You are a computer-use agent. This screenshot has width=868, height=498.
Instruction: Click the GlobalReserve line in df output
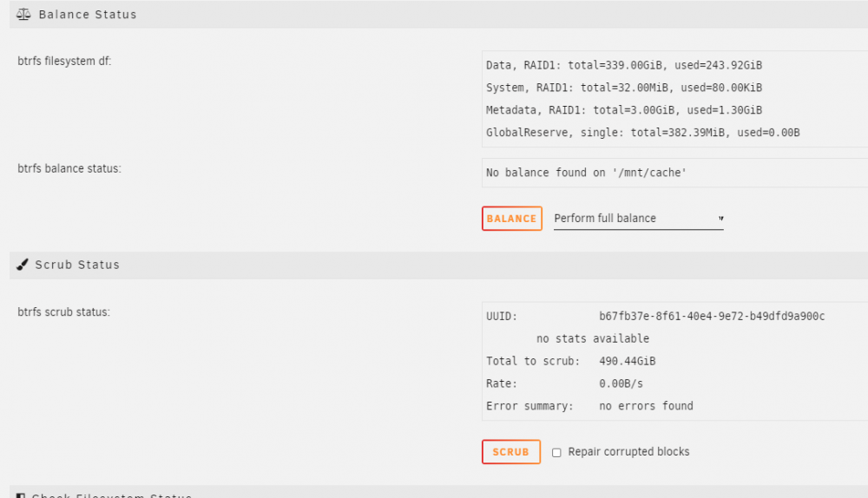(x=642, y=133)
